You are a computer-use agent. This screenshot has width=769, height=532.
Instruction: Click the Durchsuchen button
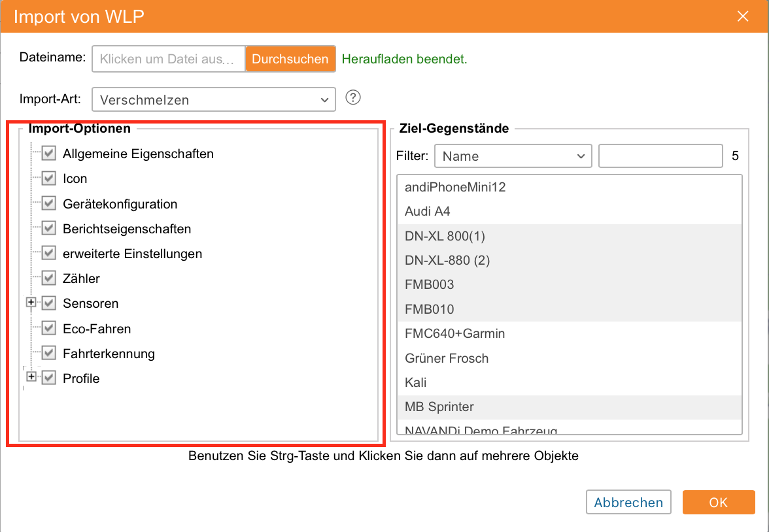click(290, 59)
